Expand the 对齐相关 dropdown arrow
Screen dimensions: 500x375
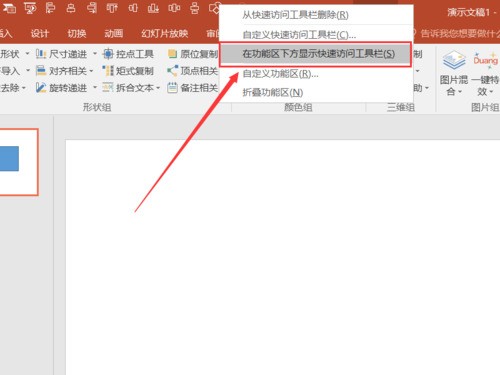point(91,71)
